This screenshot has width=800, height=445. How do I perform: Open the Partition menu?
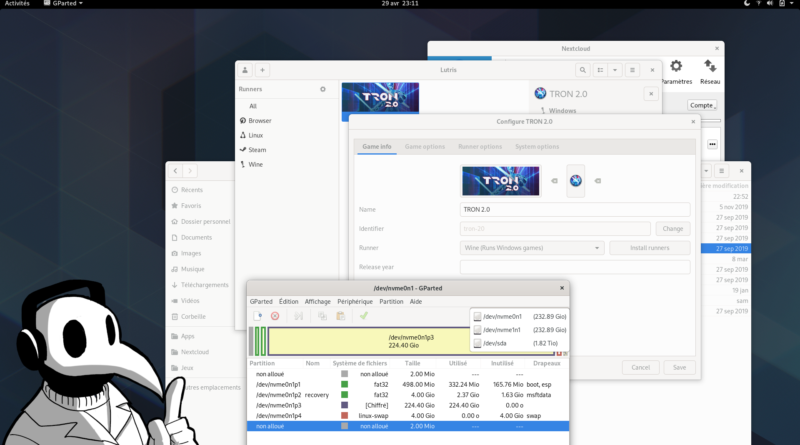point(391,302)
